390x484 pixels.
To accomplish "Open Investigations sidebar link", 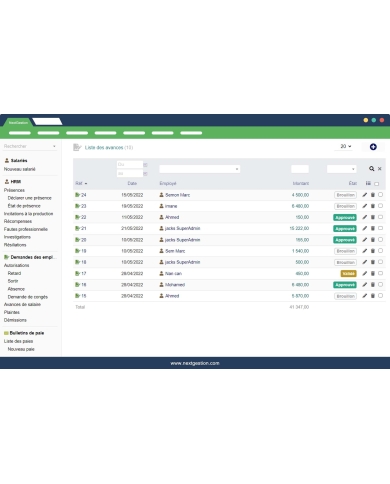I will [x=17, y=237].
